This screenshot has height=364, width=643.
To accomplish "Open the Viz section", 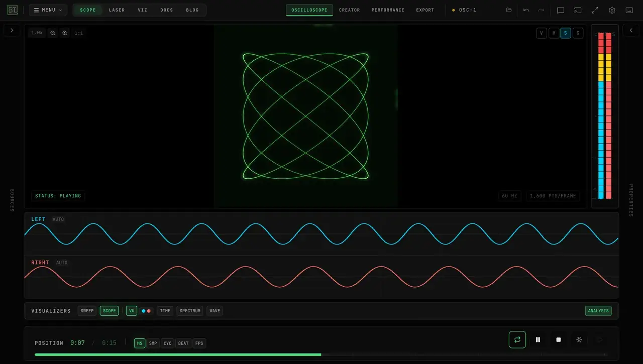I will pos(143,10).
